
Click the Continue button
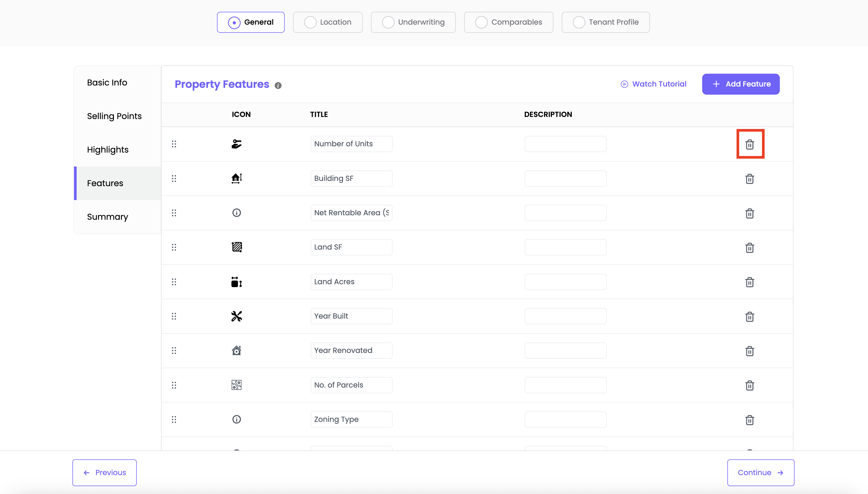tap(760, 472)
